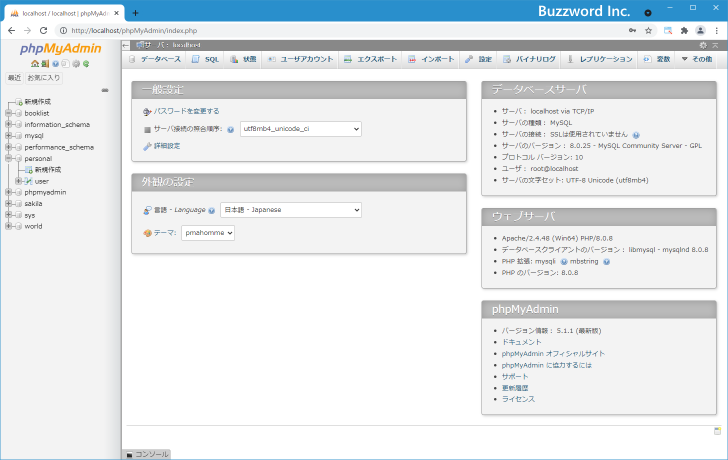728x460 pixels.
Task: Expand the world database node
Action: click(8, 226)
